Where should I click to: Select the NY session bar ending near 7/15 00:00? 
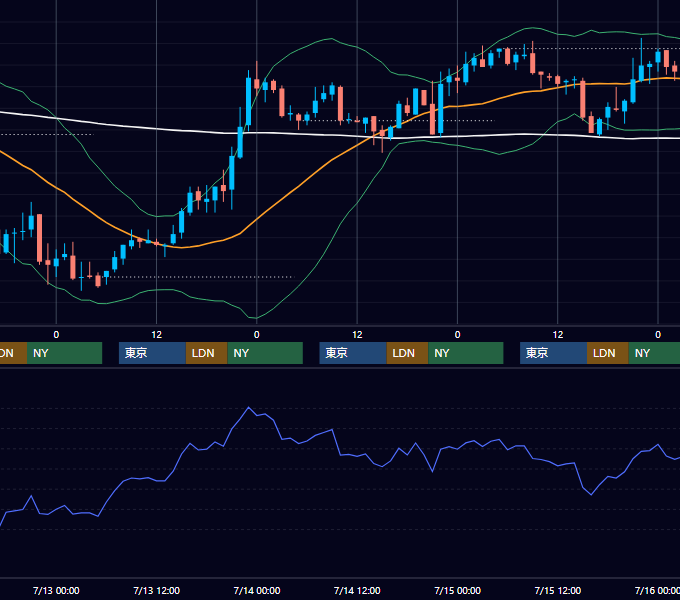(x=466, y=353)
